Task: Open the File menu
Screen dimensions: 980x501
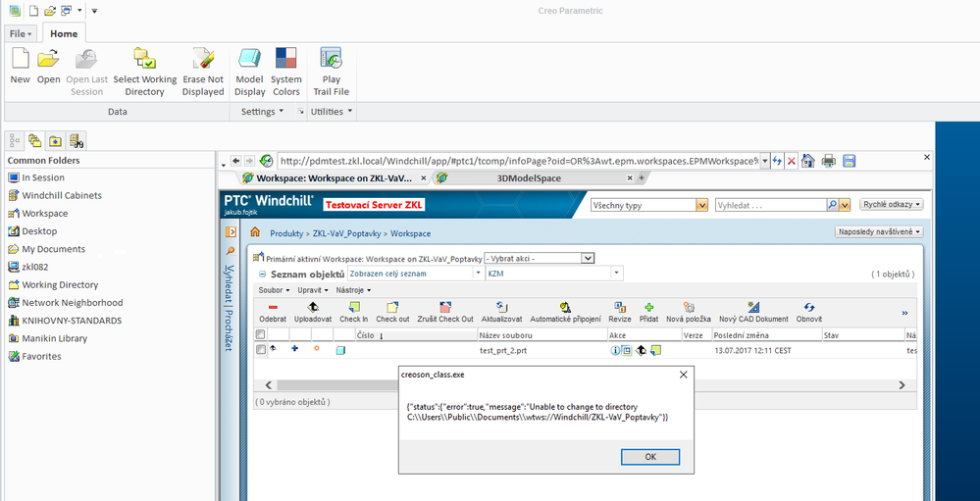Action: tap(21, 33)
